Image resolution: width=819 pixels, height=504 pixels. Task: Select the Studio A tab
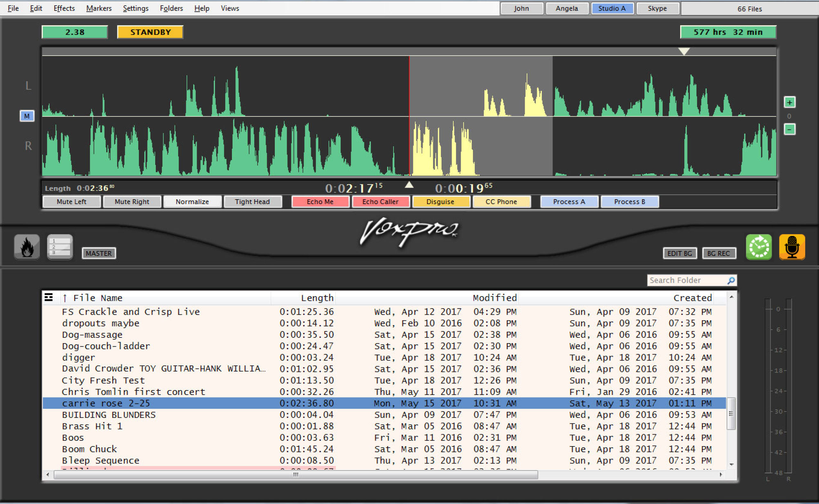tap(612, 8)
